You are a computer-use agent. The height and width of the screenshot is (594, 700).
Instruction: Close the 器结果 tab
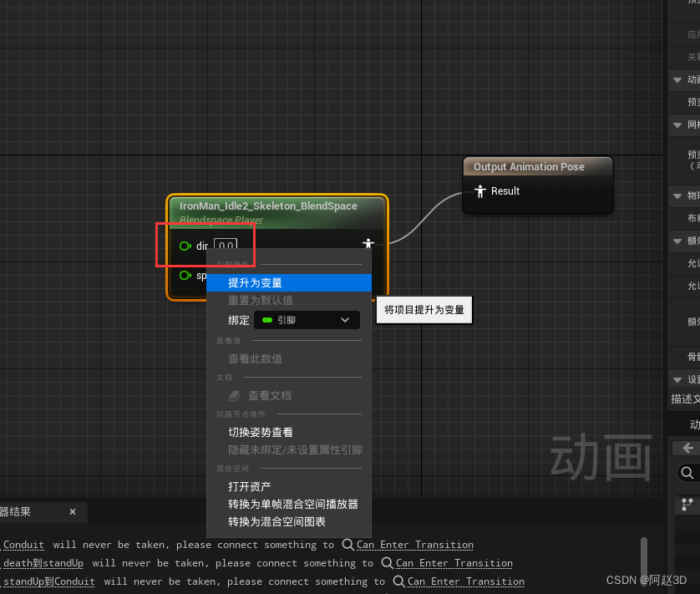(73, 512)
